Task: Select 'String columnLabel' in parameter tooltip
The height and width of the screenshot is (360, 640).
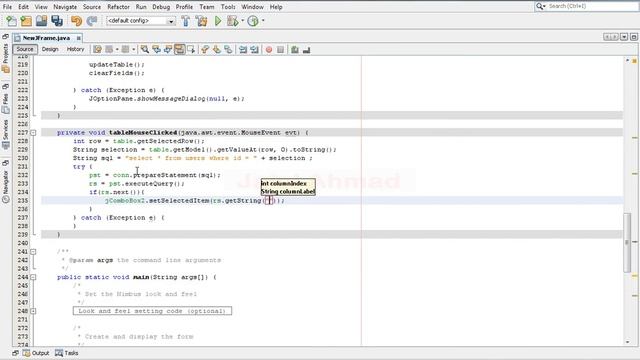Action: (x=288, y=191)
